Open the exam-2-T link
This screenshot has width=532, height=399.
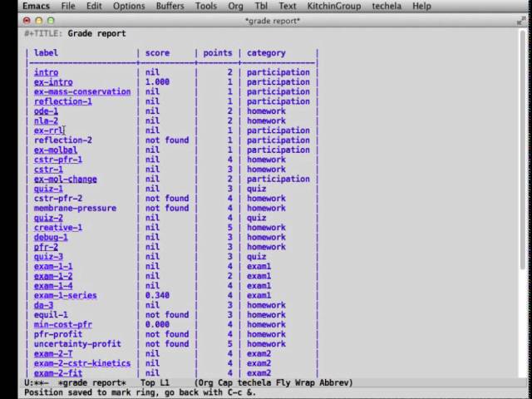click(x=53, y=353)
